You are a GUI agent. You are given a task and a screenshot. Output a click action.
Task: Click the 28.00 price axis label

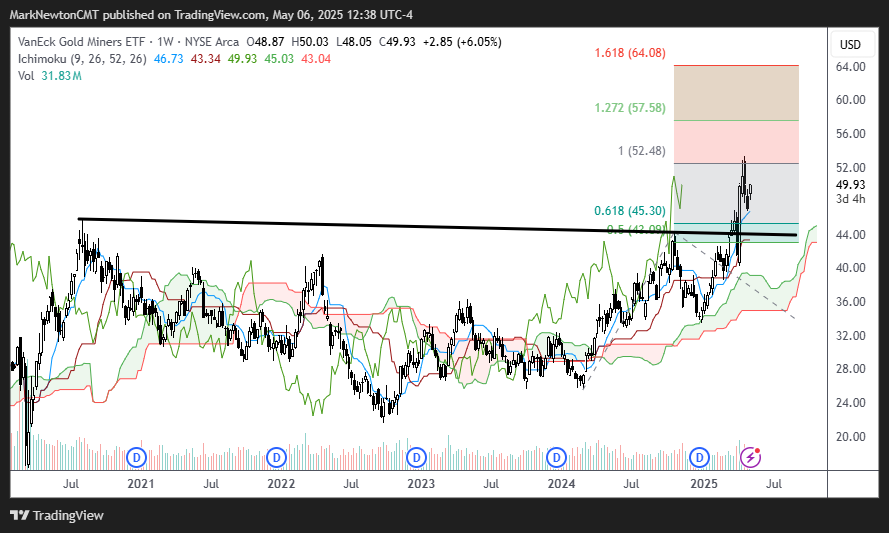(x=850, y=369)
